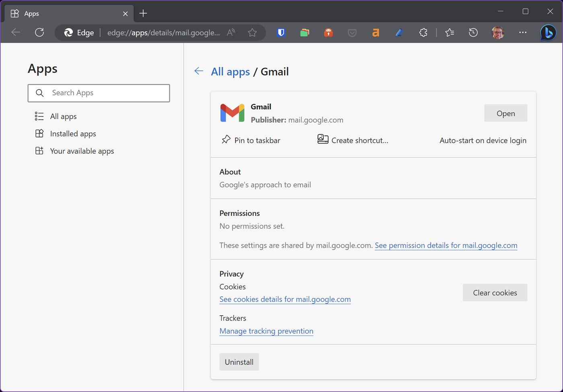Click the Clear cookies button

495,293
